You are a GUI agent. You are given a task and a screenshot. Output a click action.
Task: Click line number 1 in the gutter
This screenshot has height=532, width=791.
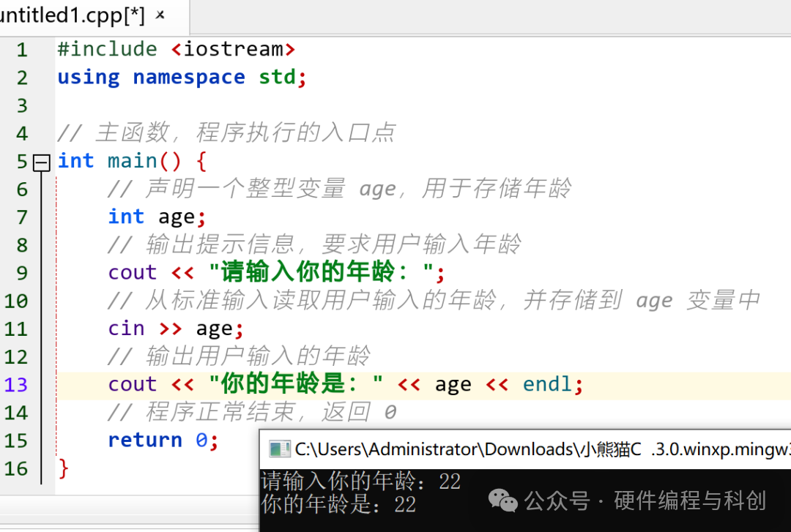[22, 50]
